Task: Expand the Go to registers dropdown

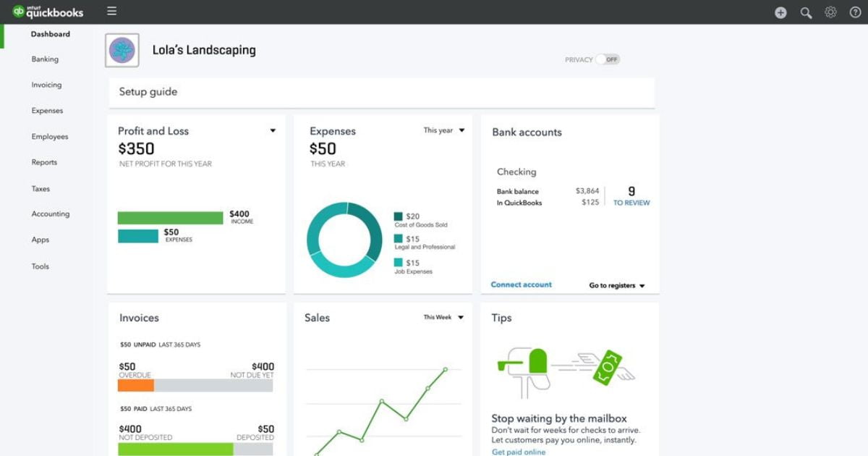Action: (617, 286)
